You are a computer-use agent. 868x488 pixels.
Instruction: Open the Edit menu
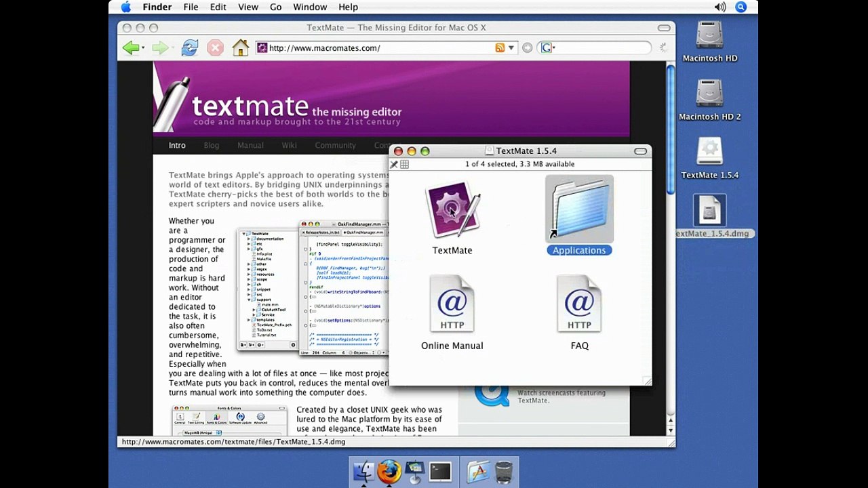pyautogui.click(x=218, y=7)
